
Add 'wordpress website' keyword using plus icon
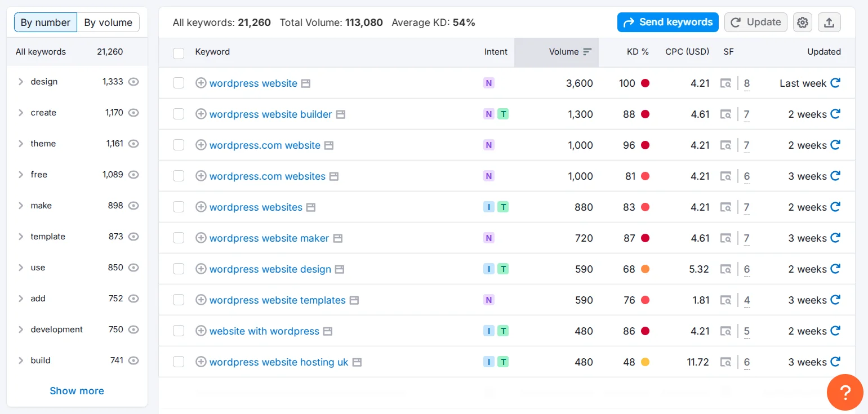pos(201,83)
